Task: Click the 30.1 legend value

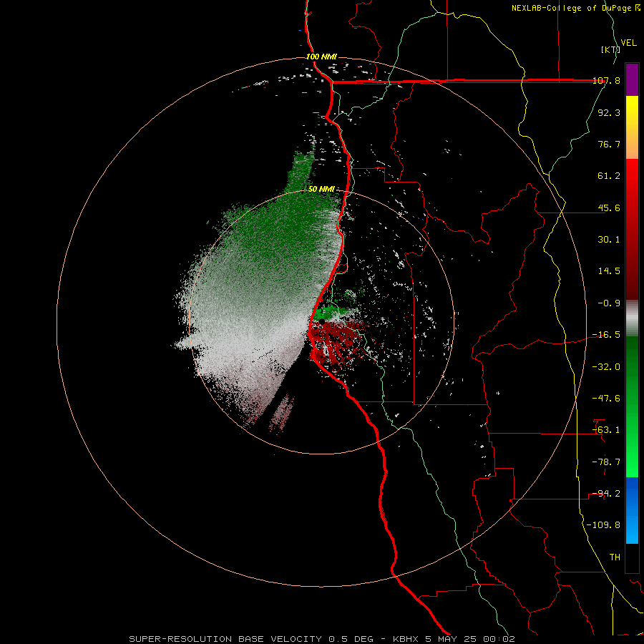Action: (x=609, y=240)
